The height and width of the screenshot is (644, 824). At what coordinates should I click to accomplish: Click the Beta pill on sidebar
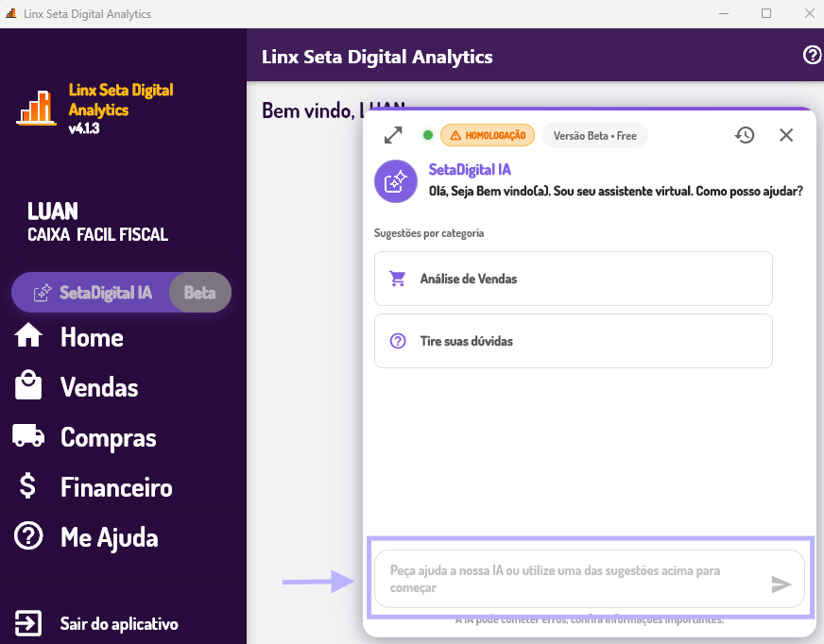199,292
